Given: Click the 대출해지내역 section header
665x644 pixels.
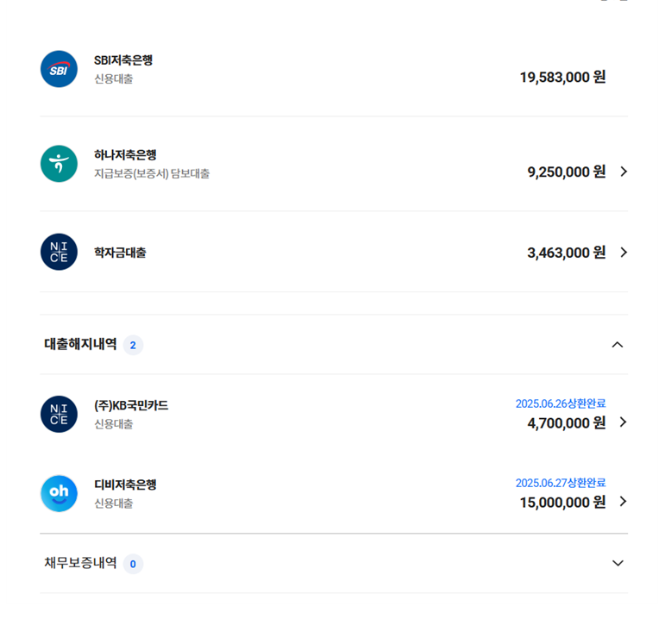Looking at the screenshot, I should pyautogui.click(x=80, y=345).
